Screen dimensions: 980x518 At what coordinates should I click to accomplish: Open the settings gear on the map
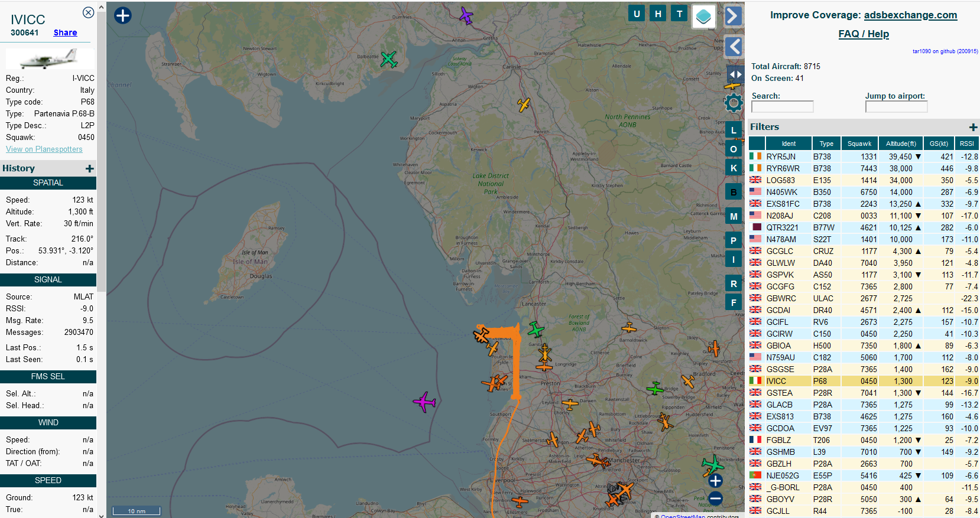coord(734,103)
